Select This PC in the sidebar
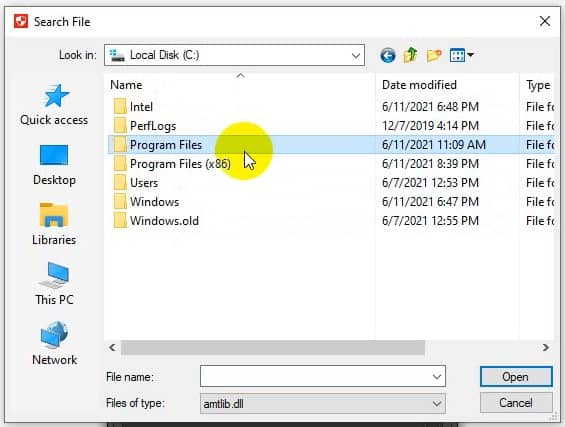Image resolution: width=565 pixels, height=427 pixels. pos(54,284)
